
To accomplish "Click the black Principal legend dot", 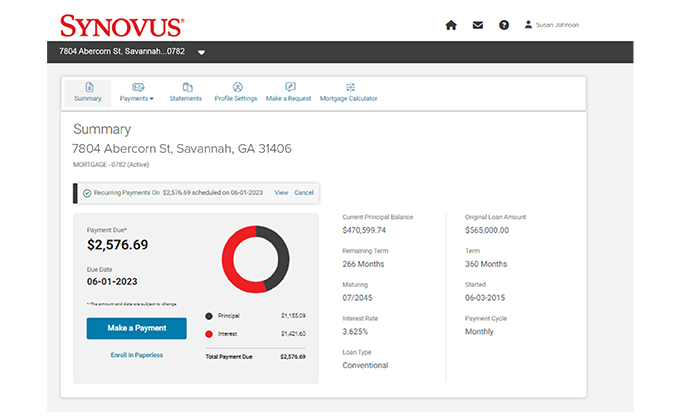I will click(208, 315).
